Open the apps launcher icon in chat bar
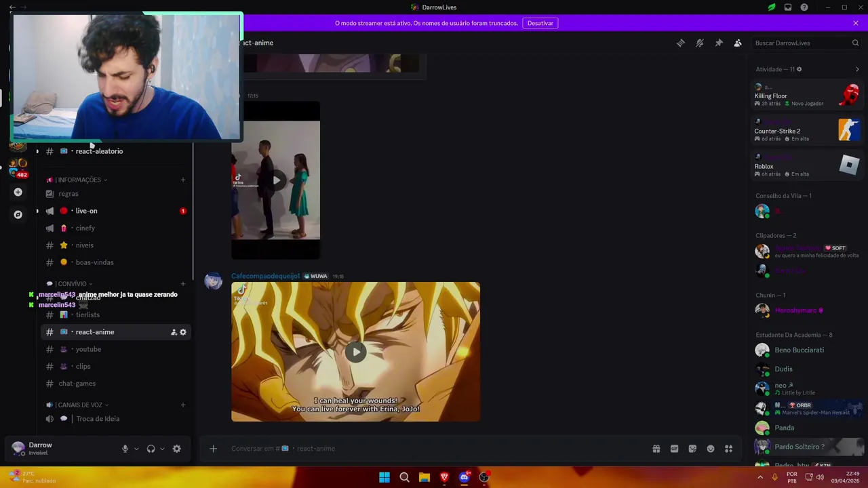The image size is (868, 488). pyautogui.click(x=729, y=449)
